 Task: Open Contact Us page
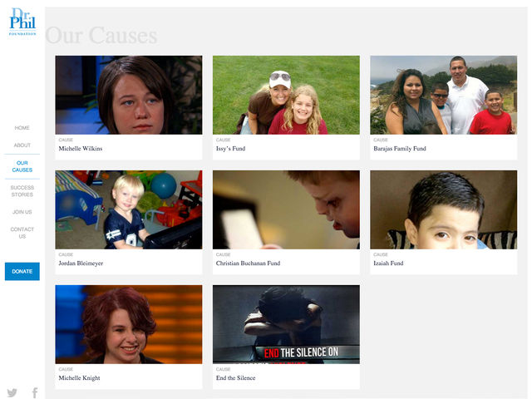(x=22, y=233)
